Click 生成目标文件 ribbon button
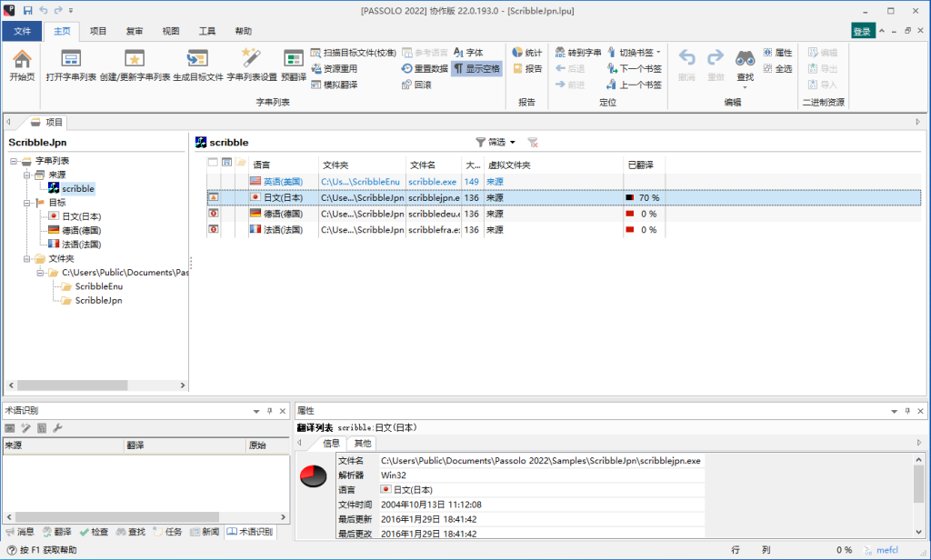This screenshot has width=931, height=560. click(x=197, y=65)
